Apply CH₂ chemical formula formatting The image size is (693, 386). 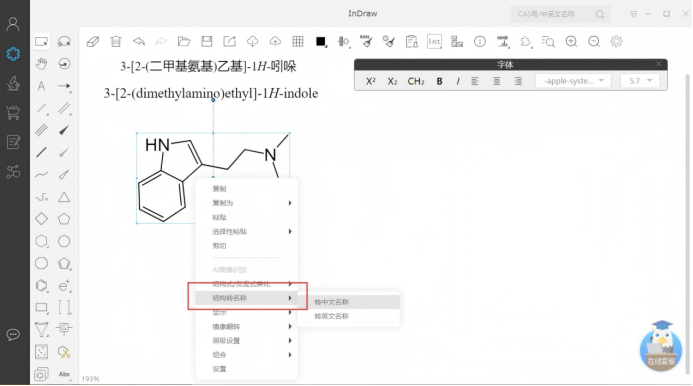click(x=416, y=81)
